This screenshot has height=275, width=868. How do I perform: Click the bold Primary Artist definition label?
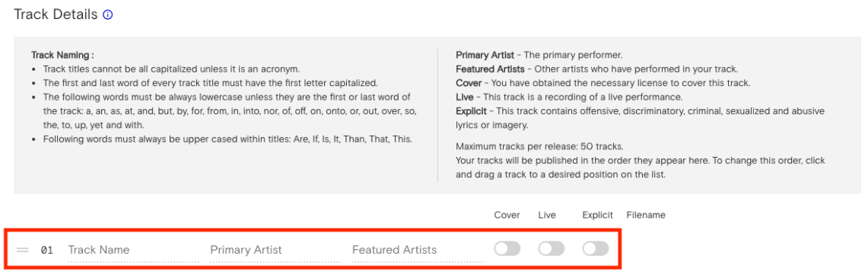(485, 56)
